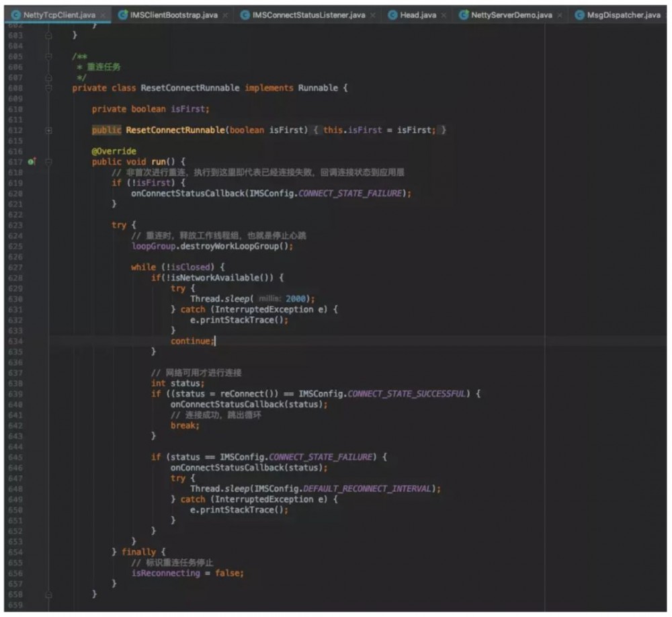
Task: Click the run() method name
Action: 158,162
